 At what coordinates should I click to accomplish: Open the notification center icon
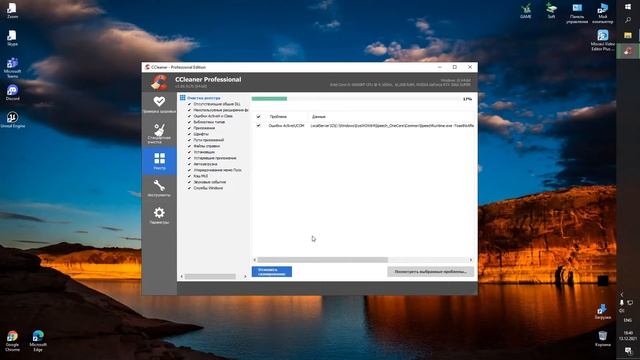628,351
